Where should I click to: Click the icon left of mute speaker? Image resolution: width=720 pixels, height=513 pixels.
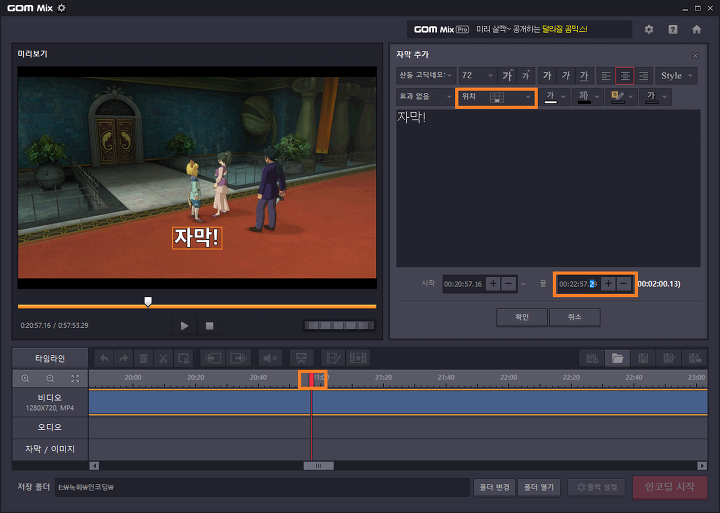coord(238,358)
